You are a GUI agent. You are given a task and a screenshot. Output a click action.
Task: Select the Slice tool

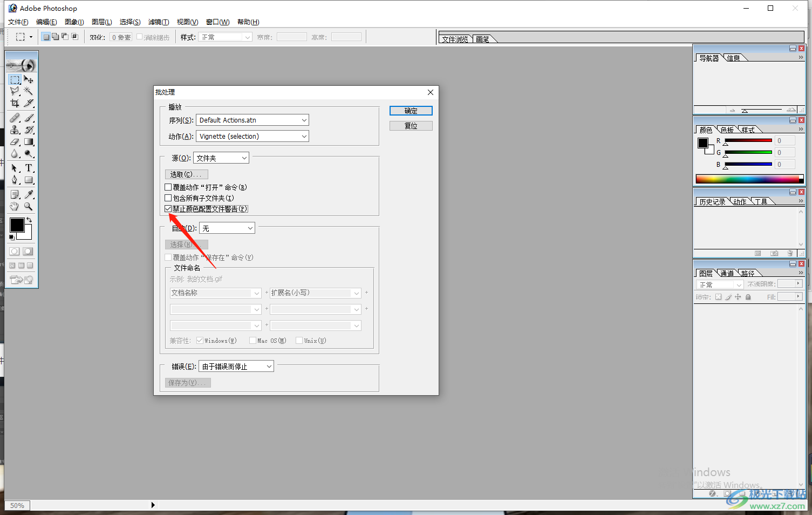coord(29,103)
